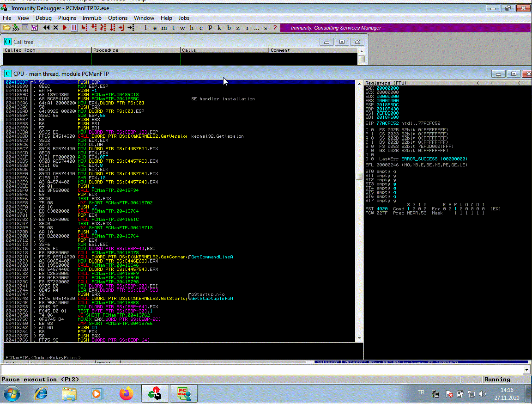Show References with the r button
Screen dimensions: 532x404
tap(247, 28)
